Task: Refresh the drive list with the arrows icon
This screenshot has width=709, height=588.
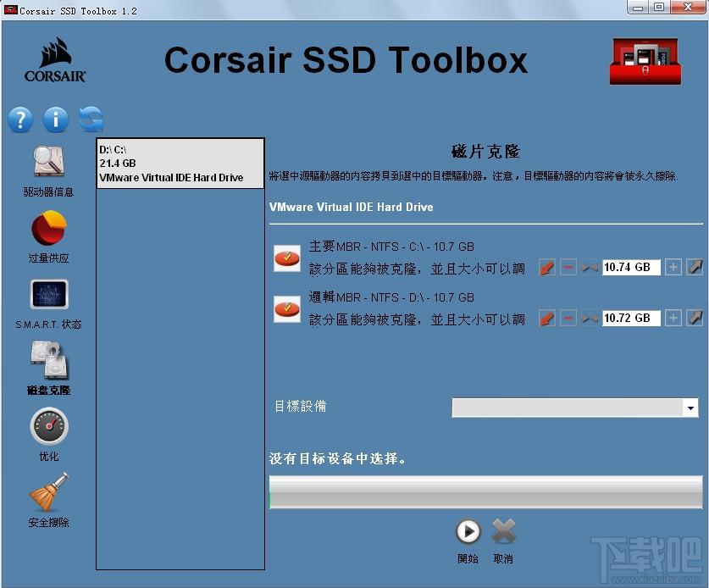Action: tap(91, 119)
